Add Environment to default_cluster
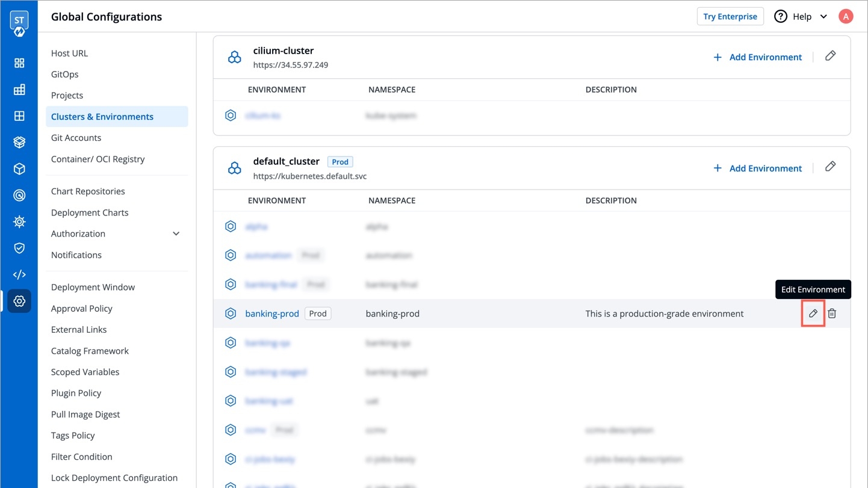The image size is (868, 488). (757, 168)
